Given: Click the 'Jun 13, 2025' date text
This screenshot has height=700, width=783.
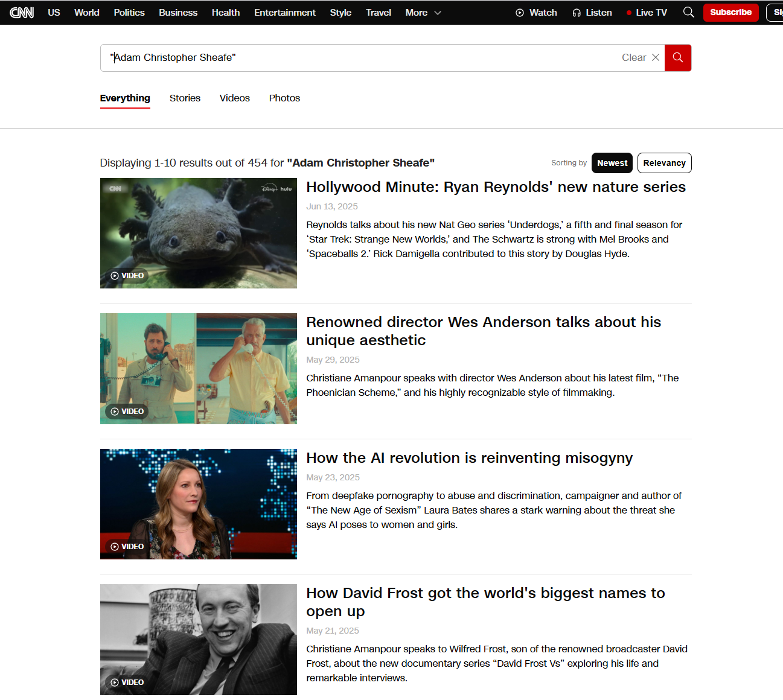Looking at the screenshot, I should pyautogui.click(x=332, y=206).
